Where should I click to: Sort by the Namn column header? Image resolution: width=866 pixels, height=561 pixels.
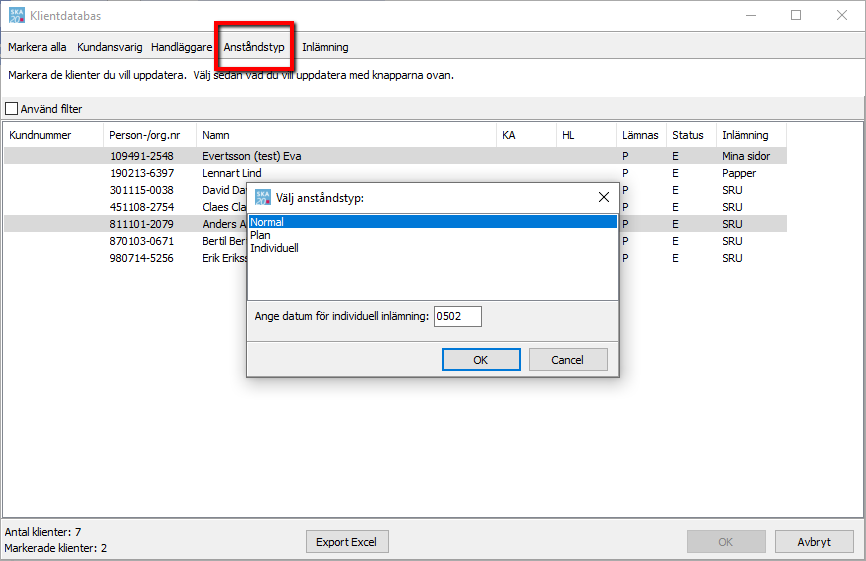pos(346,135)
